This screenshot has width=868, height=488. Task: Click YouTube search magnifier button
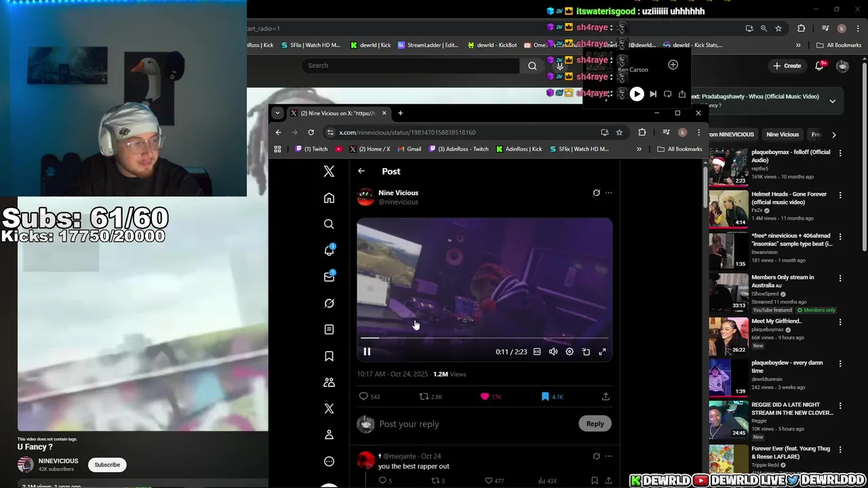point(532,66)
